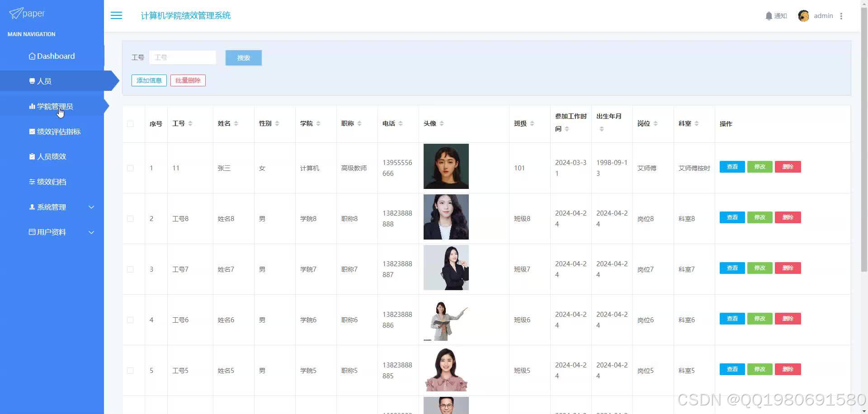This screenshot has width=868, height=414.
Task: Click 删除 for row 姓名6
Action: [788, 319]
